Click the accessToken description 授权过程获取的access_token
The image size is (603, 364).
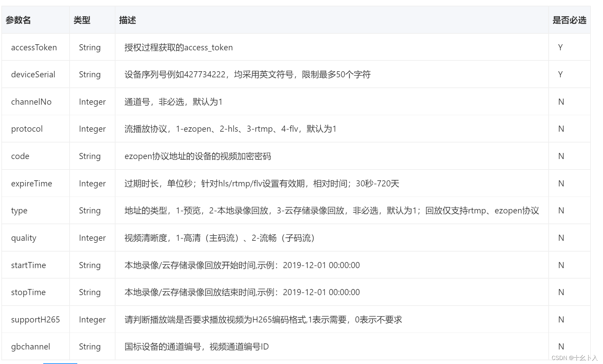[x=179, y=48]
